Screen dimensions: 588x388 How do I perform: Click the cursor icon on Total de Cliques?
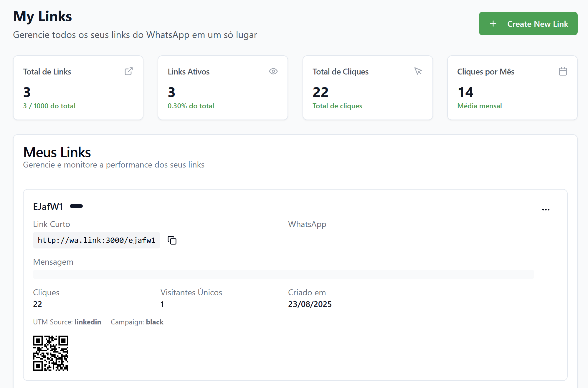pyautogui.click(x=418, y=71)
